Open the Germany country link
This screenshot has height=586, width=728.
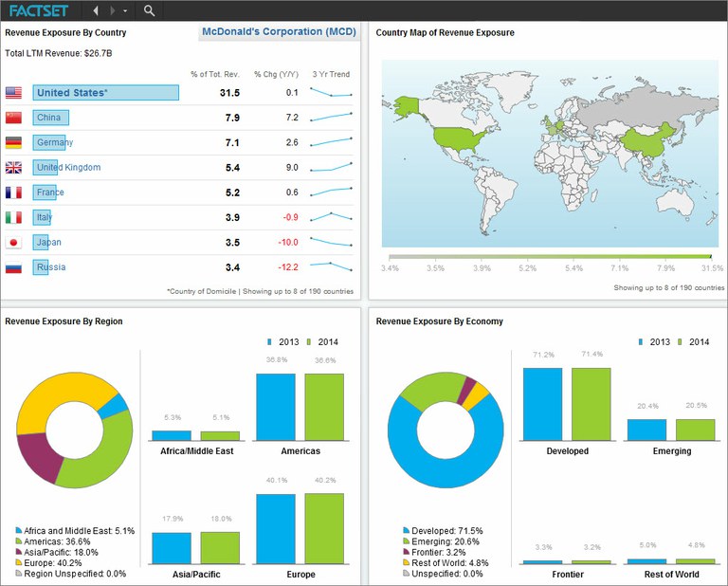tap(55, 142)
